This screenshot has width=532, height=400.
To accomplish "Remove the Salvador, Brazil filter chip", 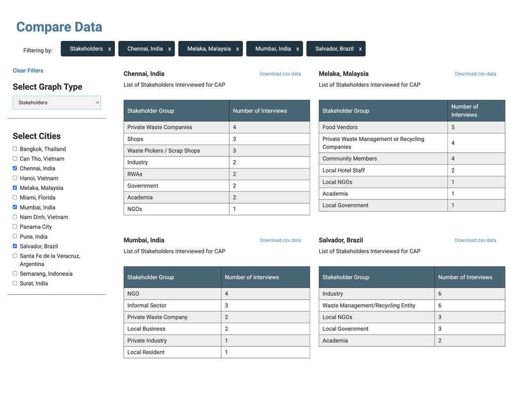I will coord(361,48).
